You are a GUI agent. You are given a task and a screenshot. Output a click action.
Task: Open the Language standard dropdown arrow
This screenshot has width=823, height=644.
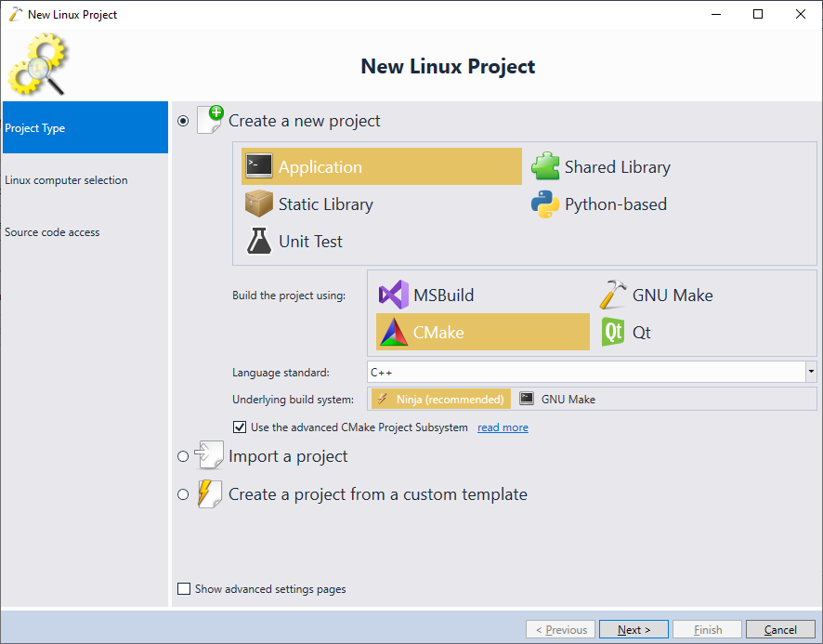[811, 372]
